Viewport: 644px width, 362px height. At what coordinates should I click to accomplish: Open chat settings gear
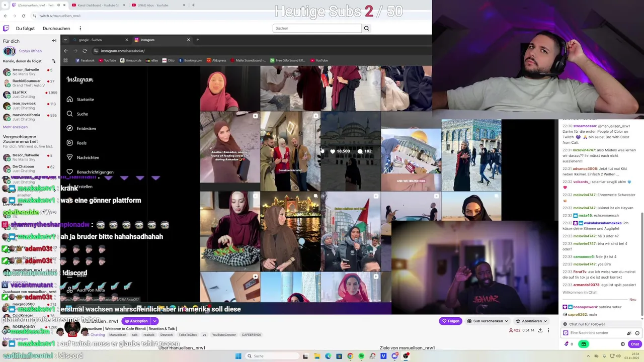[x=623, y=344]
